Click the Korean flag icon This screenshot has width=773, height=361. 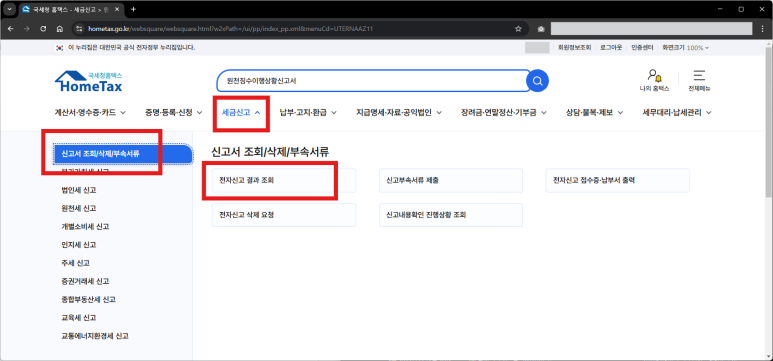[60, 48]
